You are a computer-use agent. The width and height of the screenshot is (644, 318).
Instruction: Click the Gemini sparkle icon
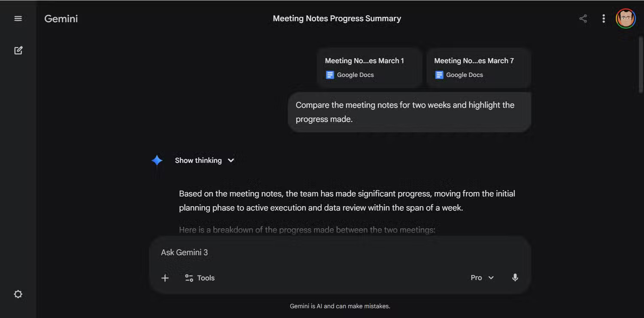[x=157, y=160]
